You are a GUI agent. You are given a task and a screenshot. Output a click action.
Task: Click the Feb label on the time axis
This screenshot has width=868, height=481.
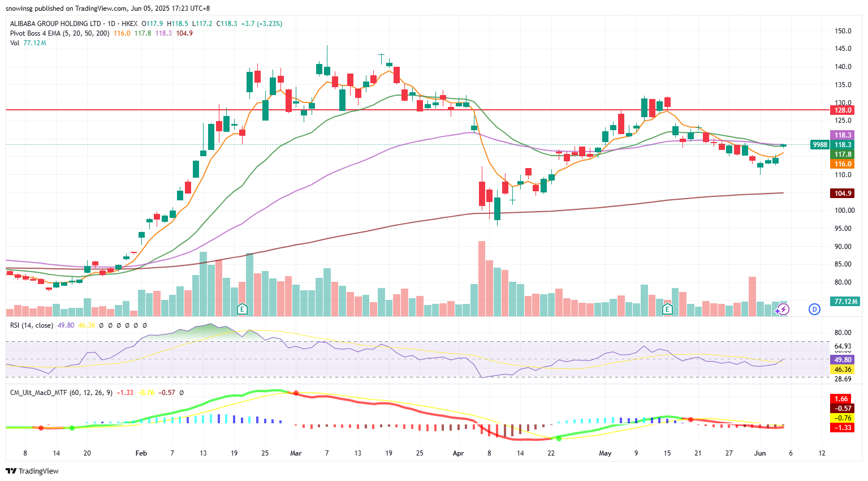point(141,453)
